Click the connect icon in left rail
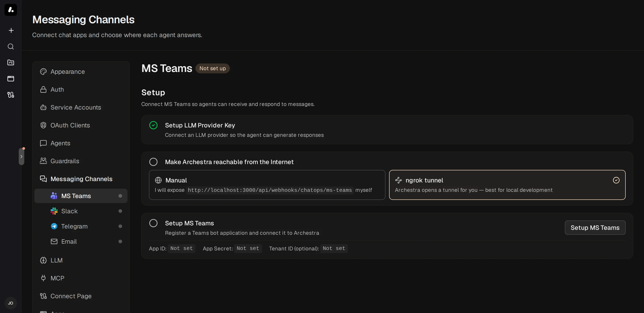 pos(11,95)
